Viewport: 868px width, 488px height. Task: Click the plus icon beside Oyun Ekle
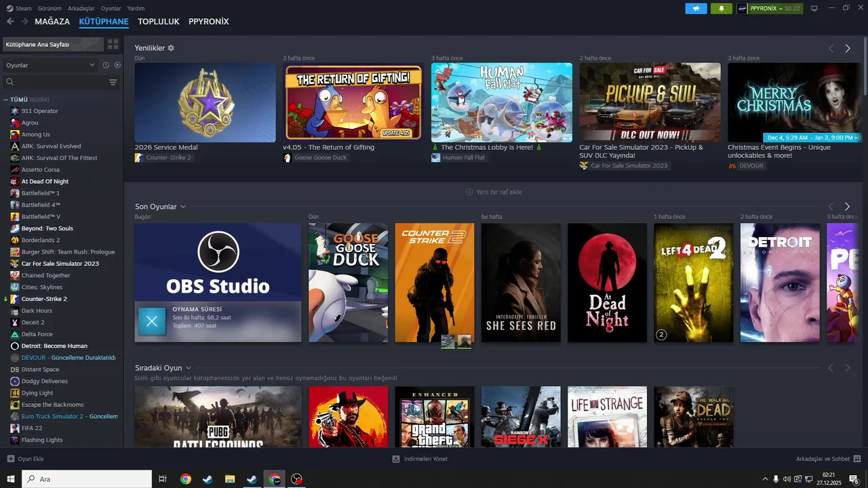[10, 459]
